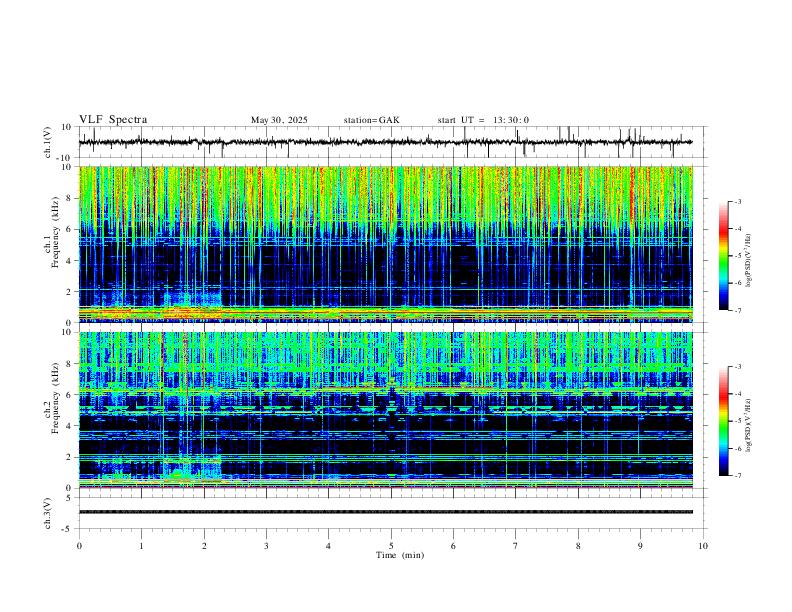
Task: Click the ch.2 PSD color scale bar
Action: [x=724, y=421]
